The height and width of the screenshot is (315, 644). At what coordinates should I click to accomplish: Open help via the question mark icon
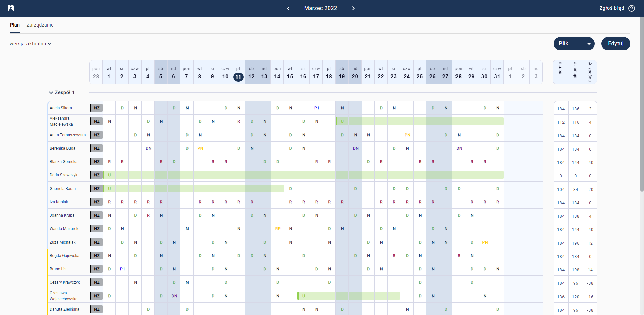(x=632, y=8)
